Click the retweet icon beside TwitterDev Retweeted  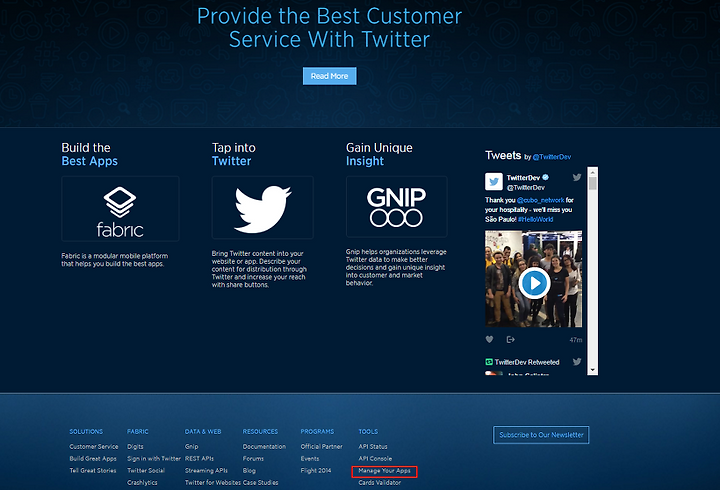[489, 362]
